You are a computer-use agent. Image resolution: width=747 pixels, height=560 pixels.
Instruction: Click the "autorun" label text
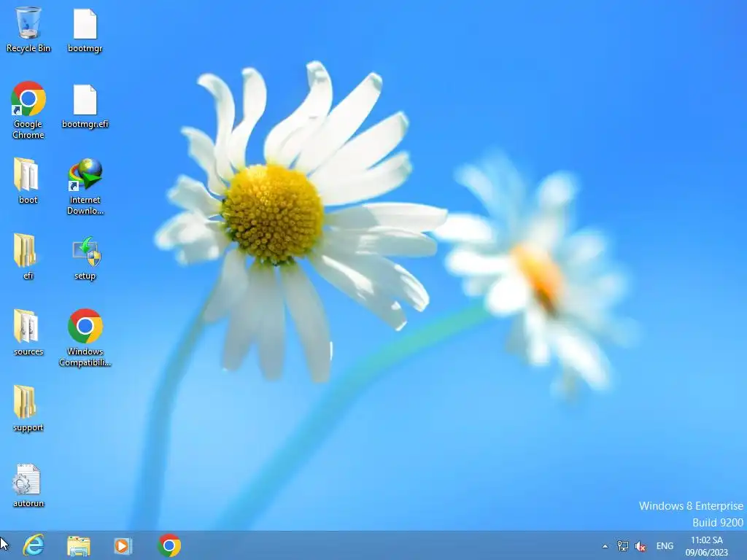click(x=28, y=503)
